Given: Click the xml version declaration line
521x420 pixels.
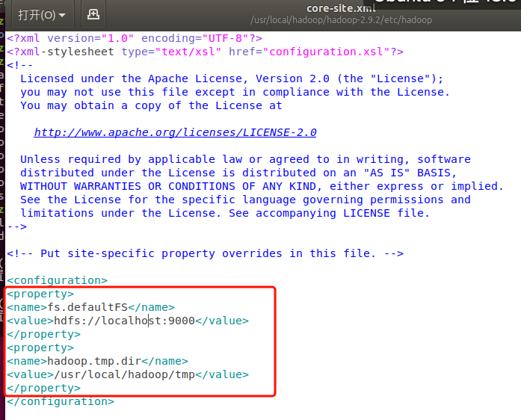Looking at the screenshot, I should point(135,38).
